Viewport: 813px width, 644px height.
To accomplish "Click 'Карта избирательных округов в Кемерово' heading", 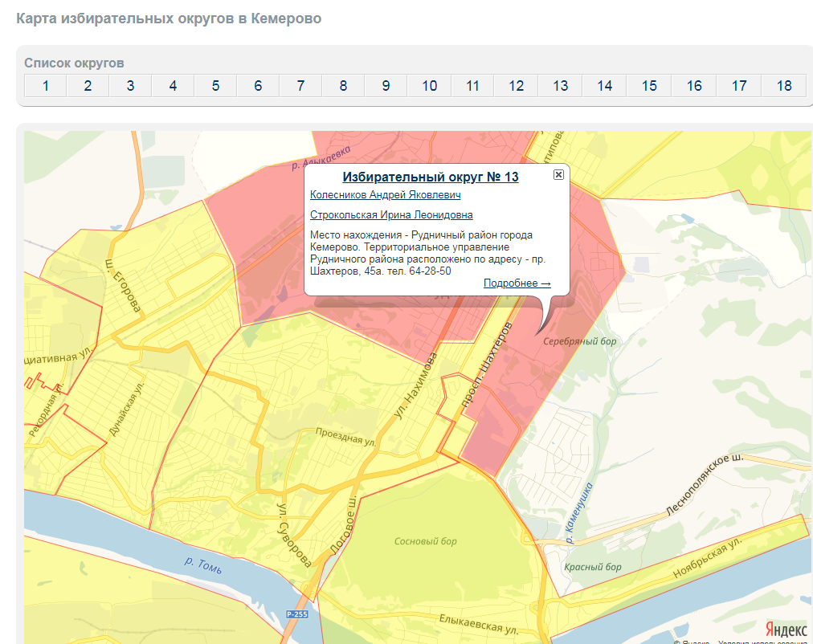I will point(169,18).
